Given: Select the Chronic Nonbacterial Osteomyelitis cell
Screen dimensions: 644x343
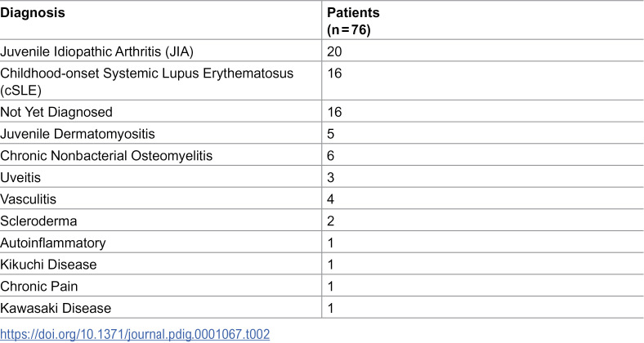Looking at the screenshot, I should pos(106,155).
